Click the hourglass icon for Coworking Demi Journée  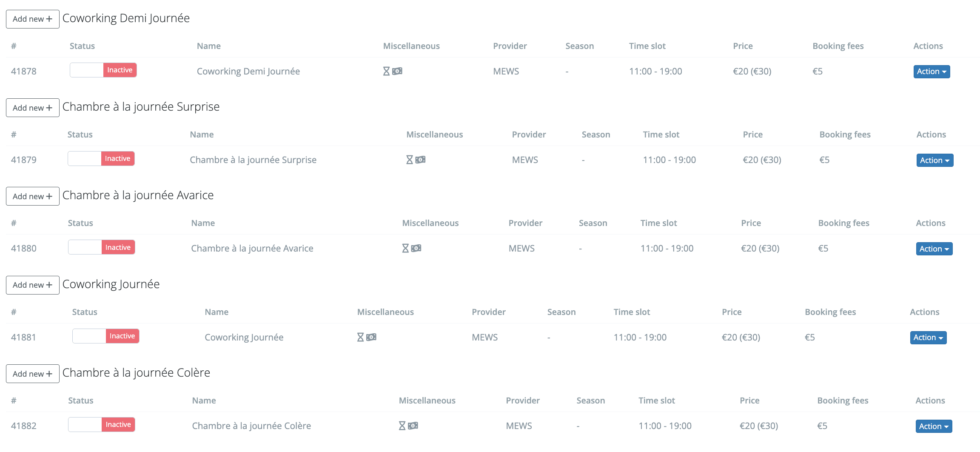pyautogui.click(x=386, y=71)
